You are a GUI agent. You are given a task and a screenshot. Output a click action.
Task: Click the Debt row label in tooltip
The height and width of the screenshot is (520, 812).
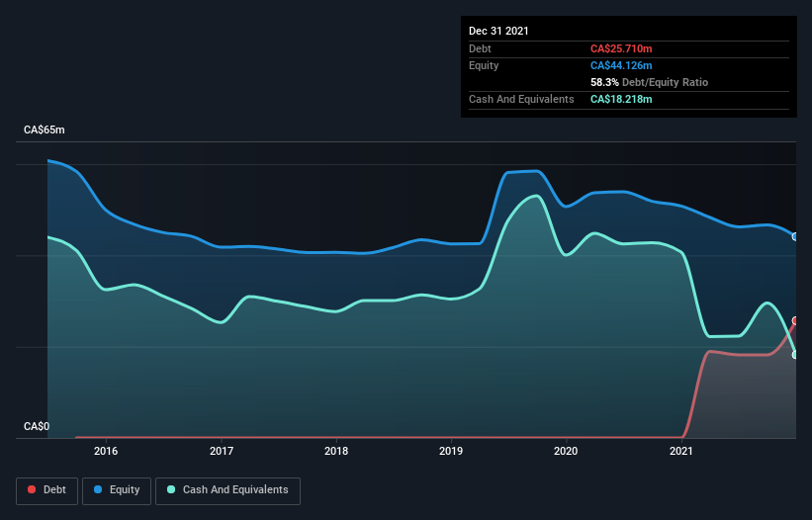[480, 48]
